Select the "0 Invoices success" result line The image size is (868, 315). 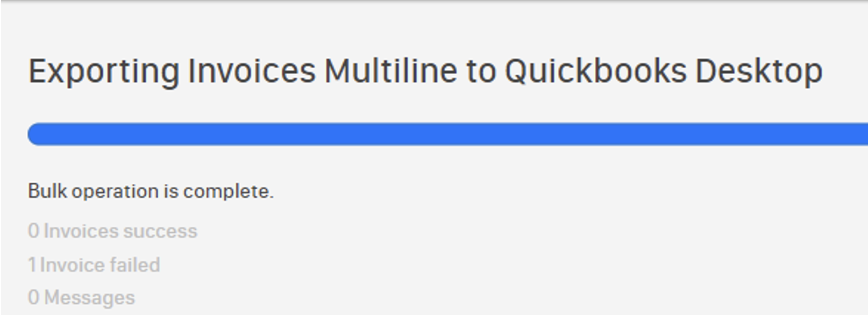(x=112, y=231)
